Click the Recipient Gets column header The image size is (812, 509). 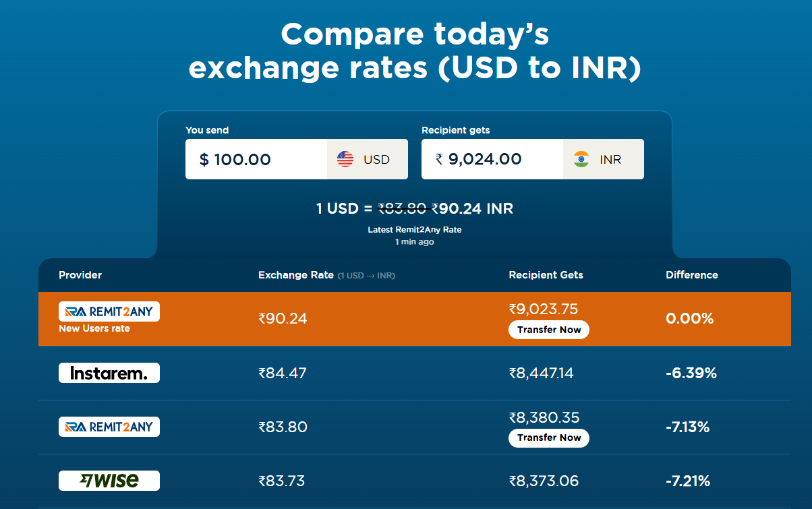tap(546, 275)
